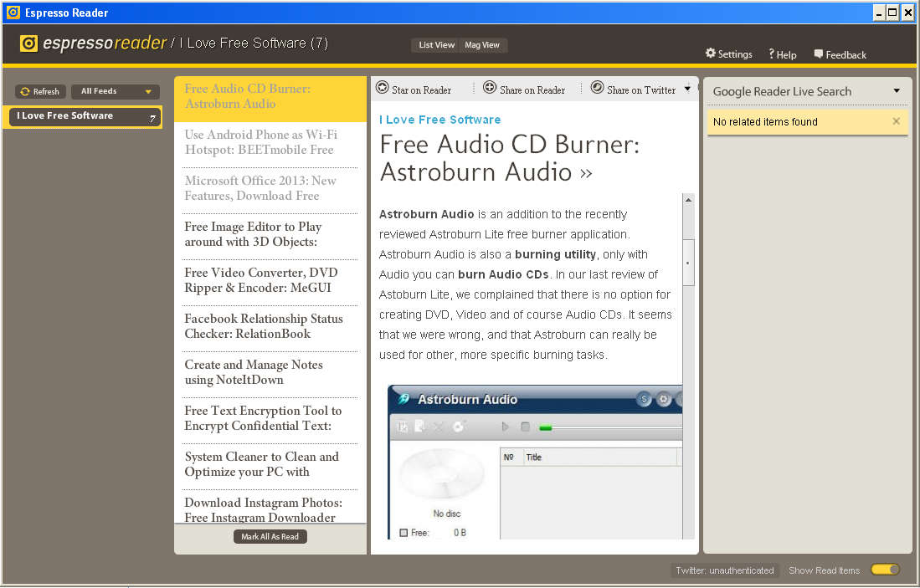Viewport: 920px width, 588px height.
Task: Dismiss the No related items found notice
Action: (896, 121)
